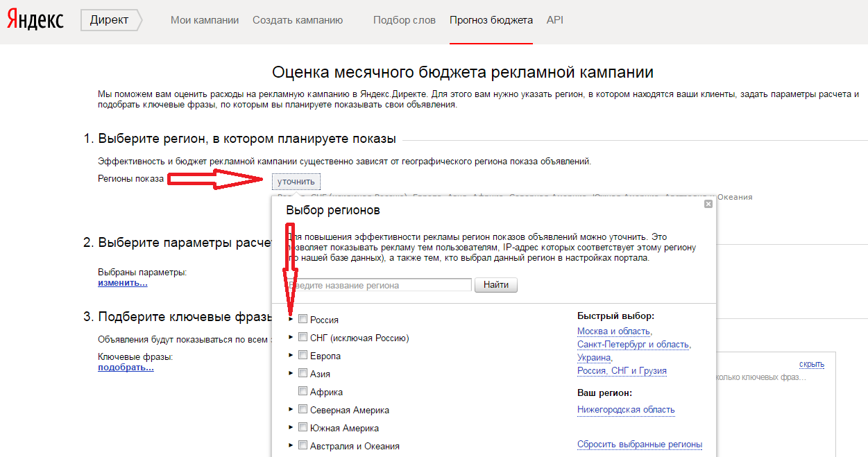Check the Россия checkbox

303,319
